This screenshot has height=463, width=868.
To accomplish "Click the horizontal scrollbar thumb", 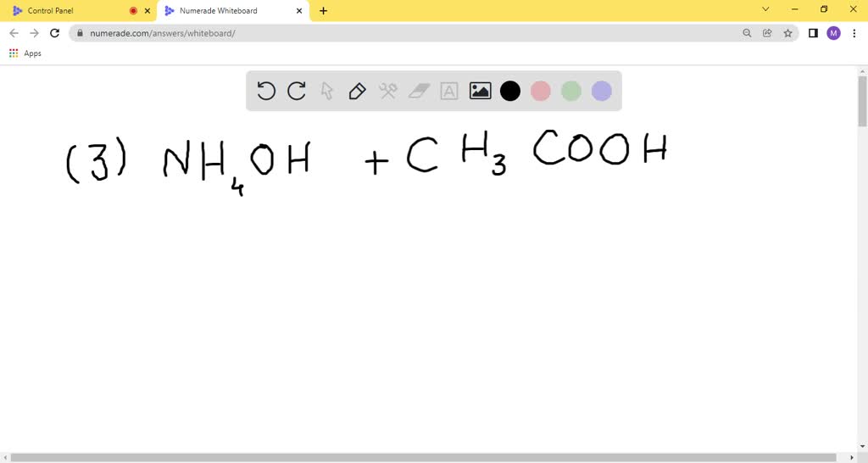I will point(424,458).
